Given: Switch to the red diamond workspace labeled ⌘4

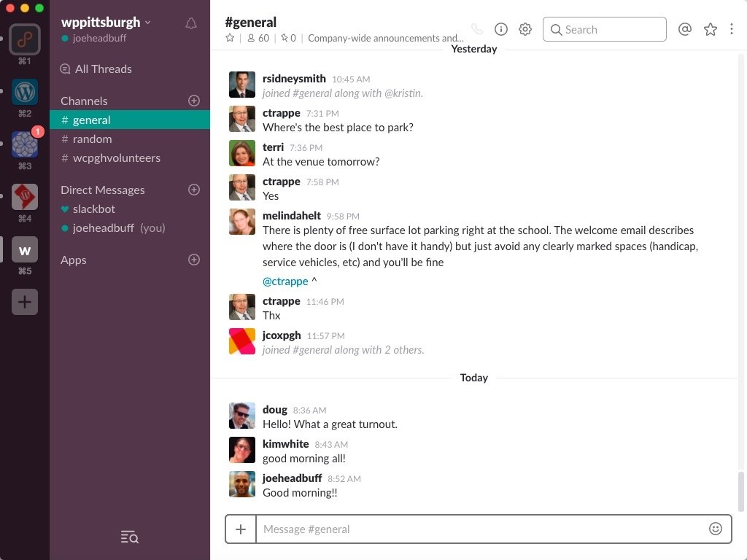Looking at the screenshot, I should [x=25, y=197].
